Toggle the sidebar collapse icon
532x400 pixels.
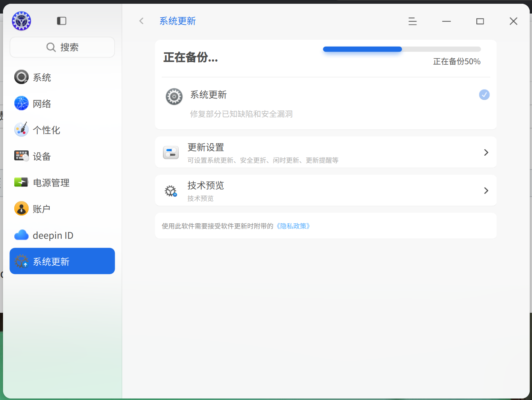click(62, 21)
